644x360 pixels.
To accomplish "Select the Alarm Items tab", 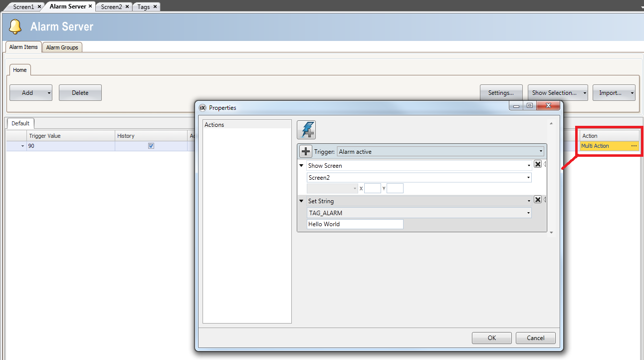I will (x=23, y=47).
